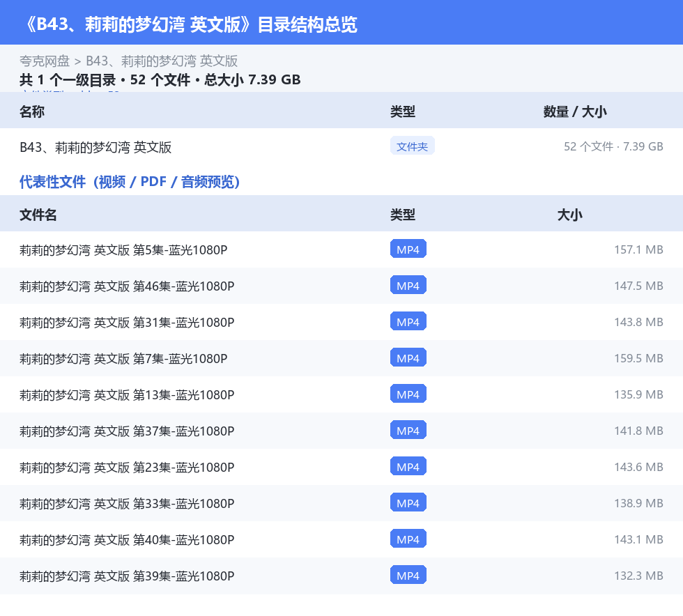Viewport: 683px width, 616px height.
Task: Click the 数量 / 大小 column header
Action: [575, 111]
